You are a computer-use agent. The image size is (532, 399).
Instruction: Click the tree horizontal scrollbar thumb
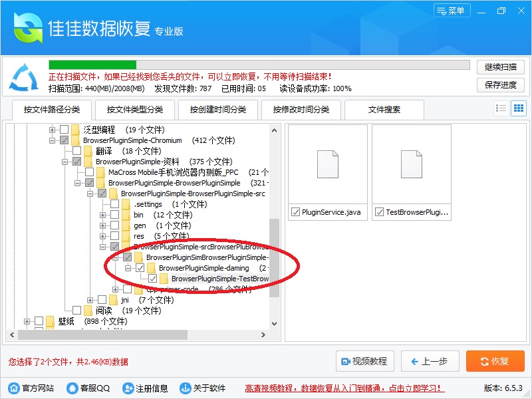pos(102,335)
